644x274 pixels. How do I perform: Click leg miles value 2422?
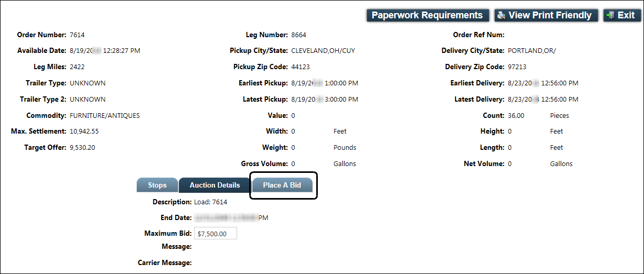77,67
